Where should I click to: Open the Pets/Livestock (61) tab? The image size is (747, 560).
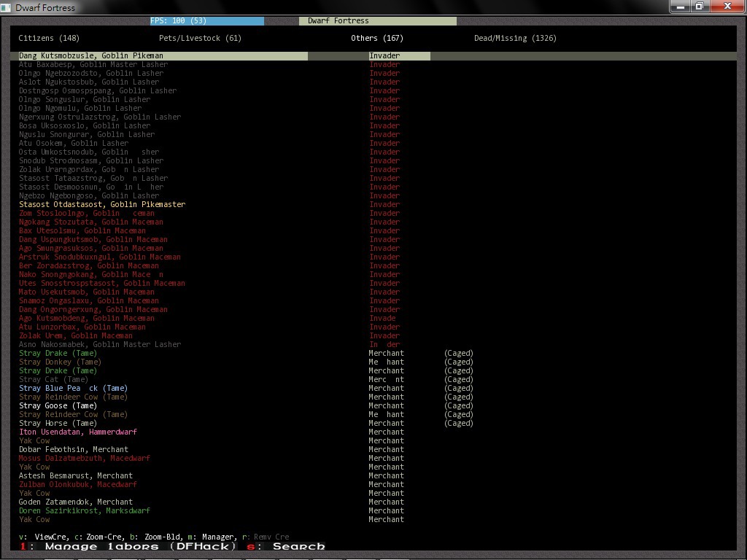[x=200, y=38]
